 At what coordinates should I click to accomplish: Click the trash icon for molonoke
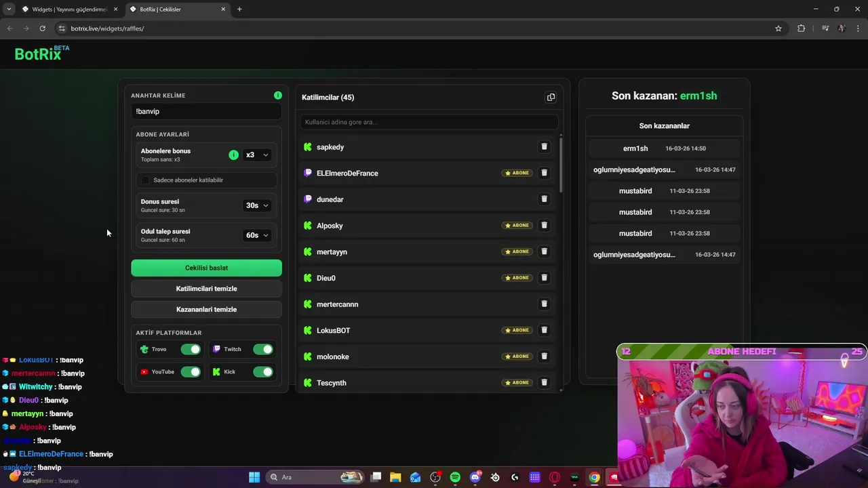[544, 357]
